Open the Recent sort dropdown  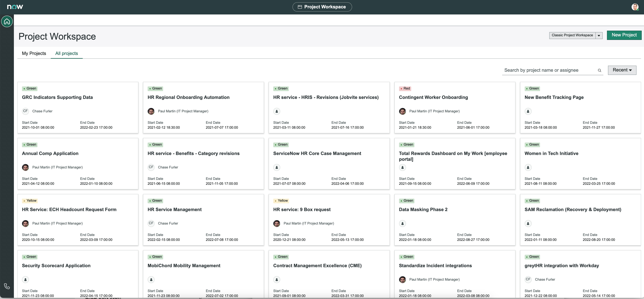[x=622, y=70]
